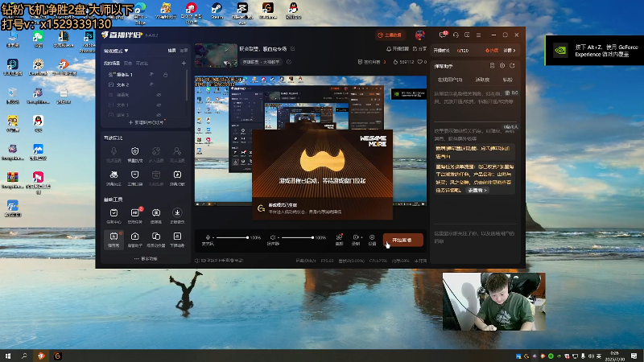The width and height of the screenshot is (644, 362).
Task: Open the user avatar in the title bar
Action: 419,35
